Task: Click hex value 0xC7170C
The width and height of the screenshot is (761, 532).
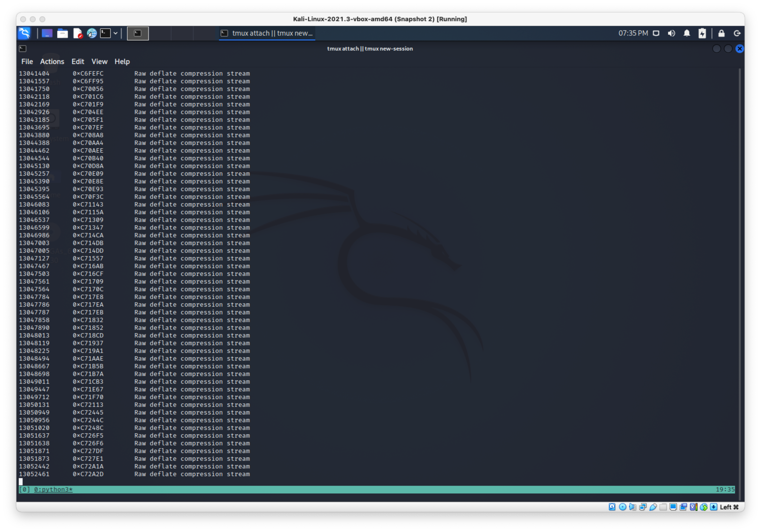Action: (88, 289)
